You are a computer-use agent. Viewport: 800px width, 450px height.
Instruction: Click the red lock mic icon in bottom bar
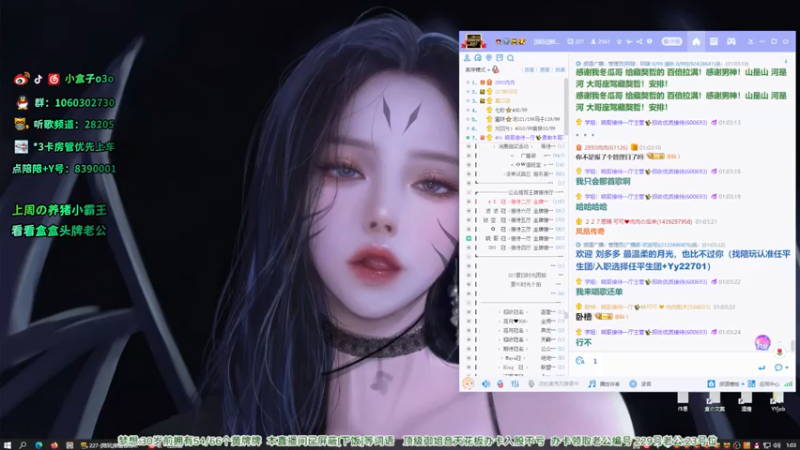[500, 384]
